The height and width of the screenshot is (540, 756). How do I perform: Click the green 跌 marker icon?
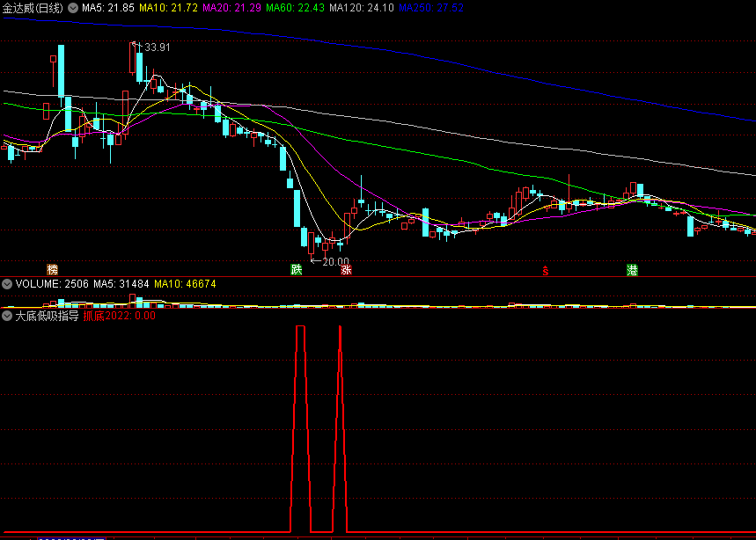[x=296, y=269]
